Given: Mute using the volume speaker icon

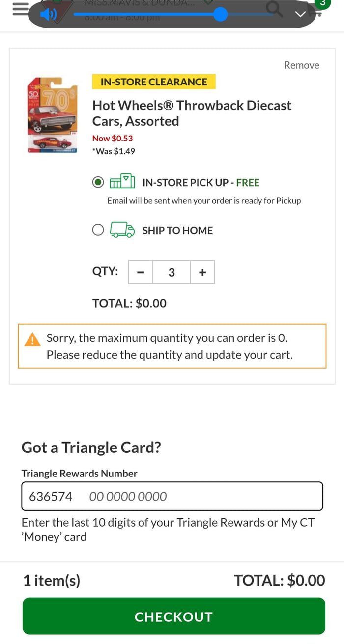Looking at the screenshot, I should coord(49,15).
